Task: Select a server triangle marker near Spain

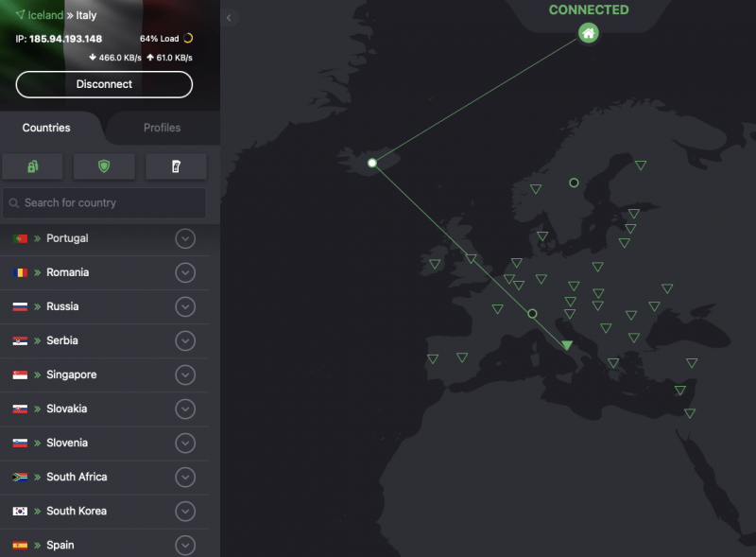Action: click(x=462, y=357)
